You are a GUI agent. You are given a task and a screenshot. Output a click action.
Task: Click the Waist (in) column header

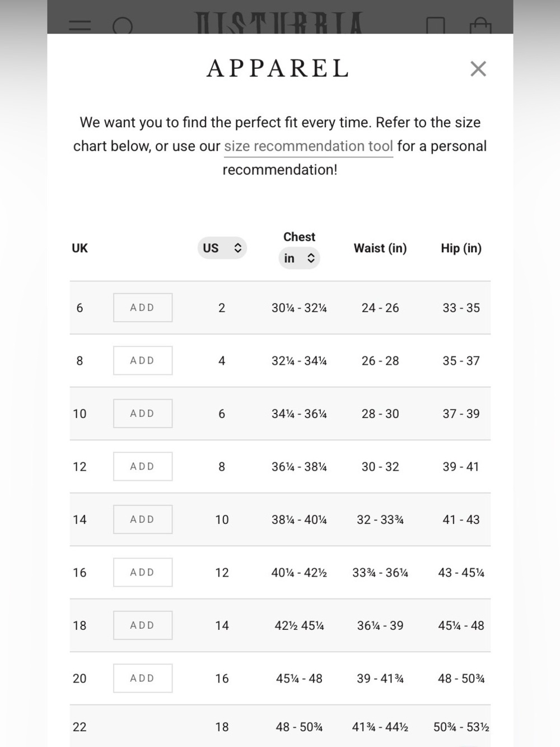[380, 248]
